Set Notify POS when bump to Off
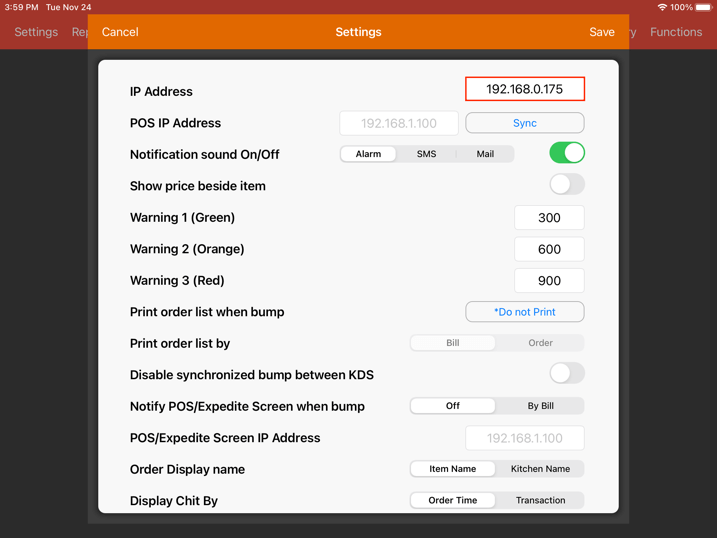This screenshot has height=538, width=717. point(453,406)
